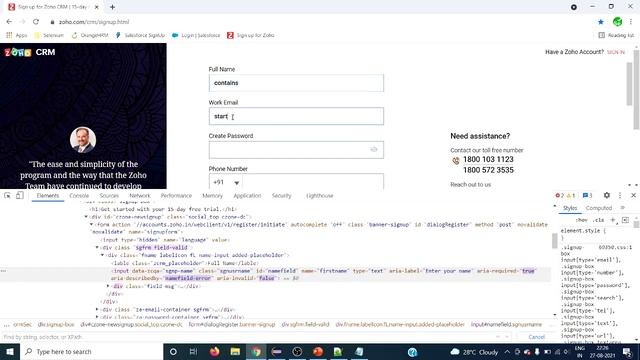640x360 pixels.
Task: Click into the Full Name field
Action: [296, 83]
